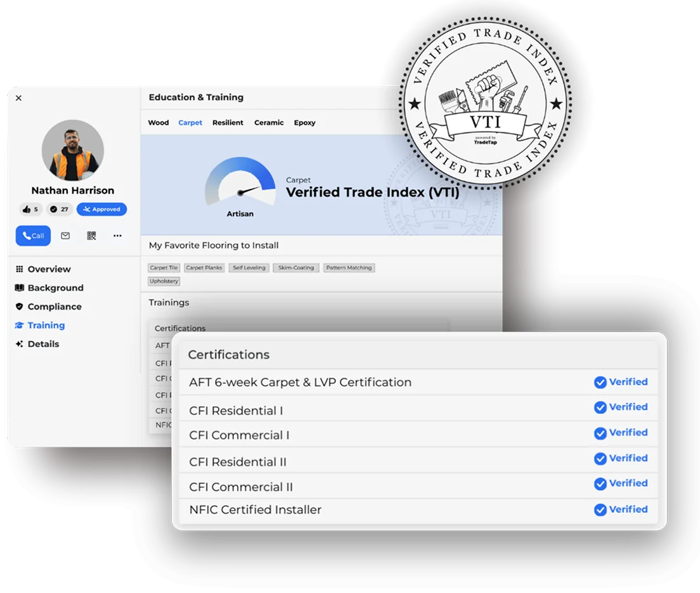
Task: Switch to the Epoxy tab
Action: pos(304,123)
